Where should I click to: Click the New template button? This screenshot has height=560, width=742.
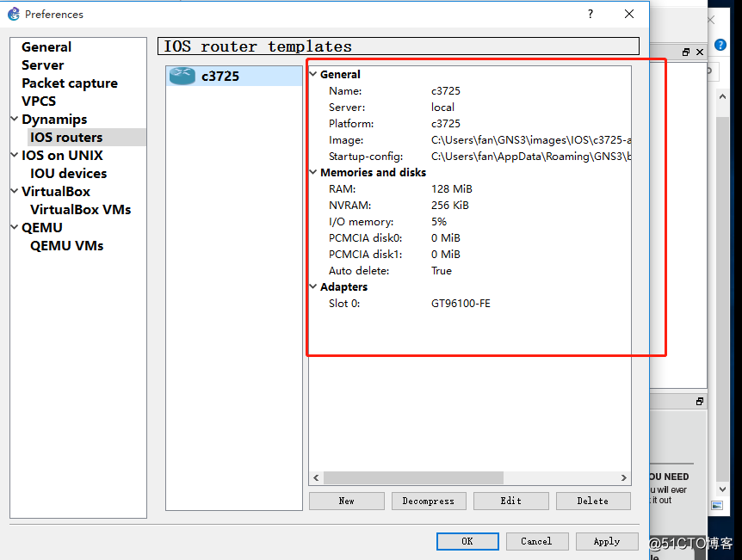tap(347, 501)
